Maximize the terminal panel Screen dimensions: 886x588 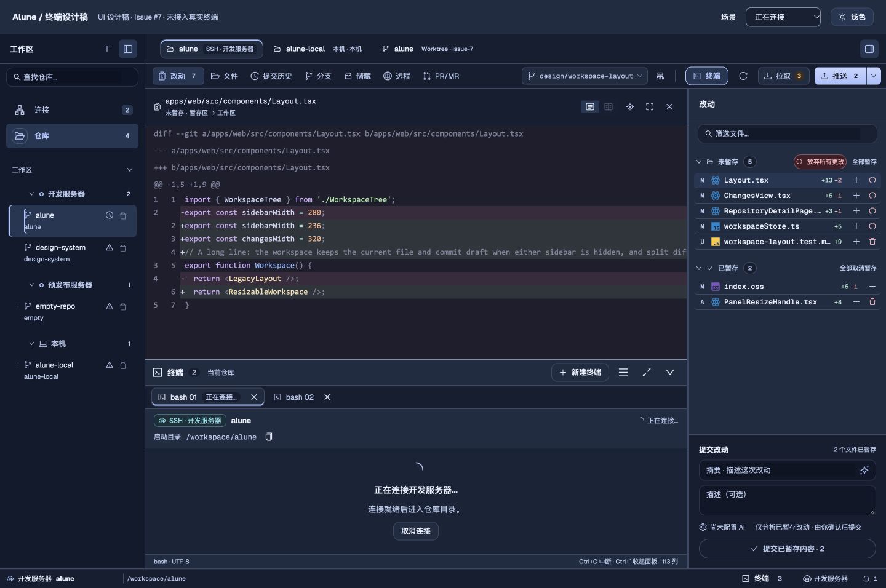647,373
